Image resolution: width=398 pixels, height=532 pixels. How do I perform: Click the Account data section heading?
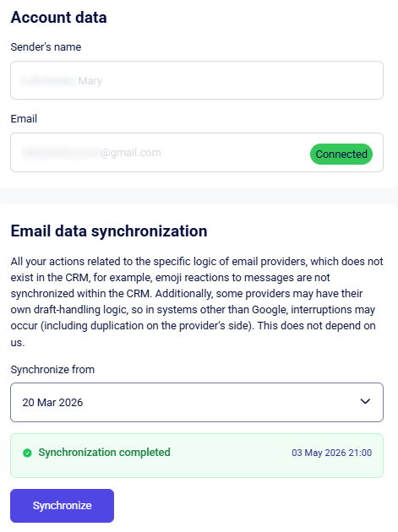click(59, 17)
